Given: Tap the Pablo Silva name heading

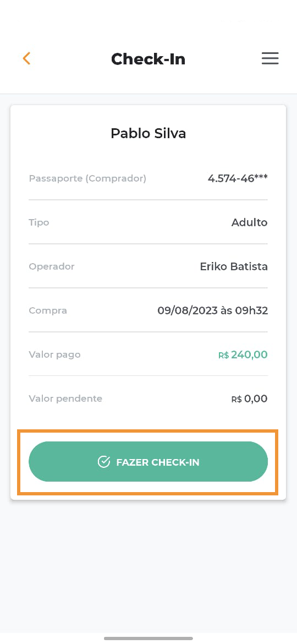Looking at the screenshot, I should click(148, 133).
